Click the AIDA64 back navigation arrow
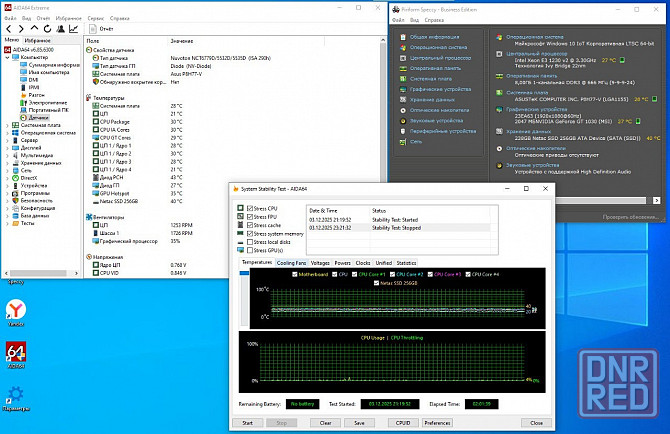The width and height of the screenshot is (670, 434). tap(7, 28)
